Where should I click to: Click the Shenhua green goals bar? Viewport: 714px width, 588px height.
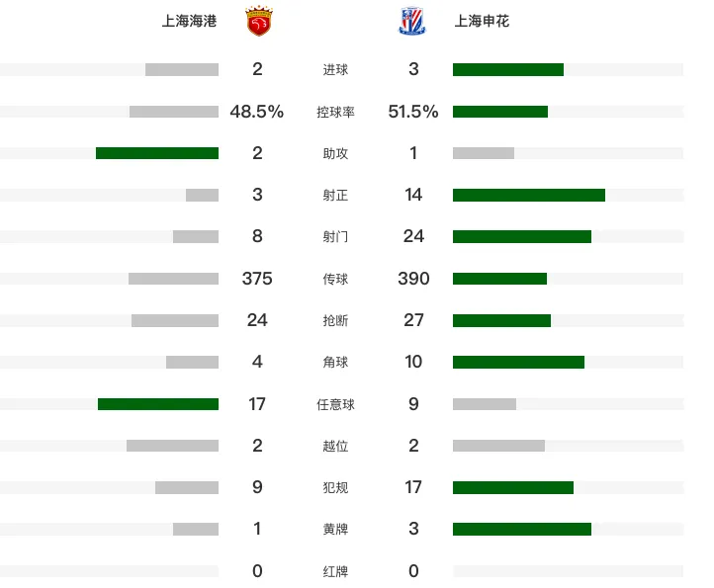pos(508,69)
